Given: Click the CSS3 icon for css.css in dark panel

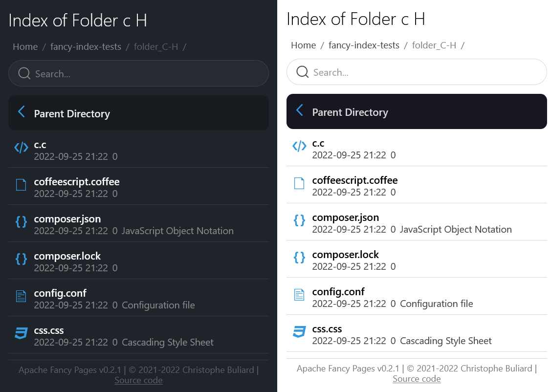Looking at the screenshot, I should [21, 333].
